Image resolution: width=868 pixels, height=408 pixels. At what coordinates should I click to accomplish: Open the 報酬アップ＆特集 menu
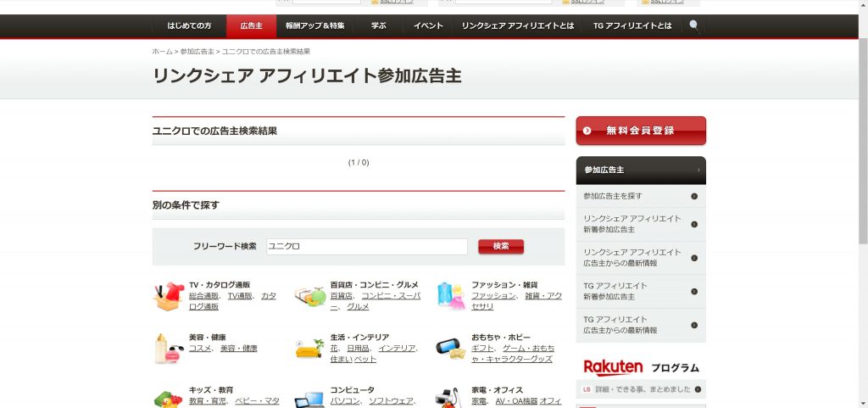[315, 25]
